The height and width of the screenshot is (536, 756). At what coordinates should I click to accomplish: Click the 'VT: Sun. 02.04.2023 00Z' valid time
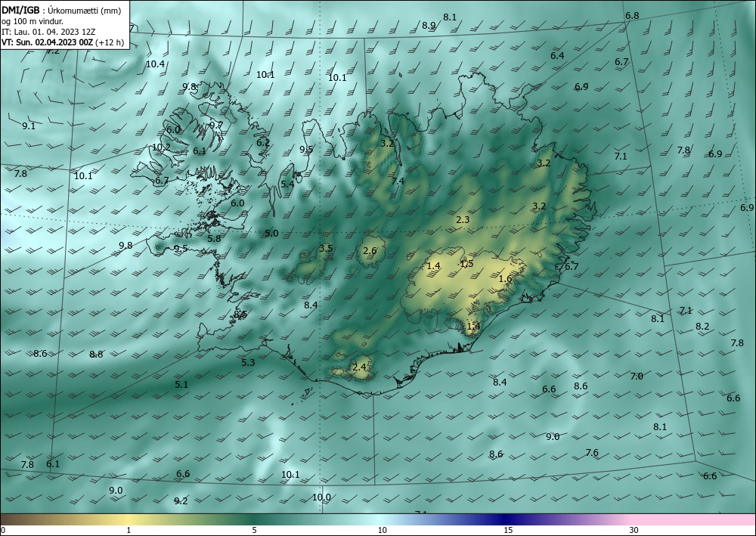(48, 42)
